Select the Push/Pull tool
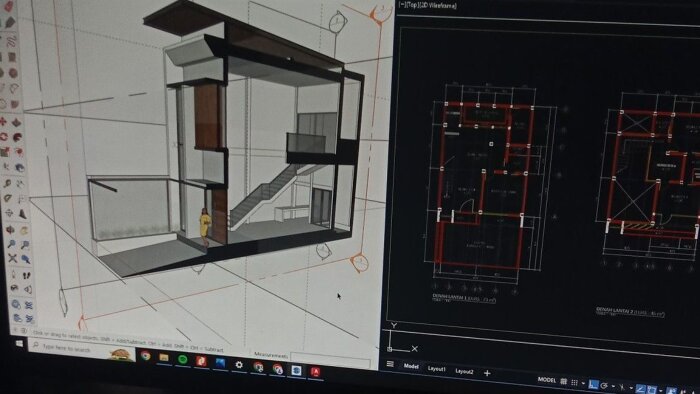Viewport: 700px width, 394px height. (16, 122)
